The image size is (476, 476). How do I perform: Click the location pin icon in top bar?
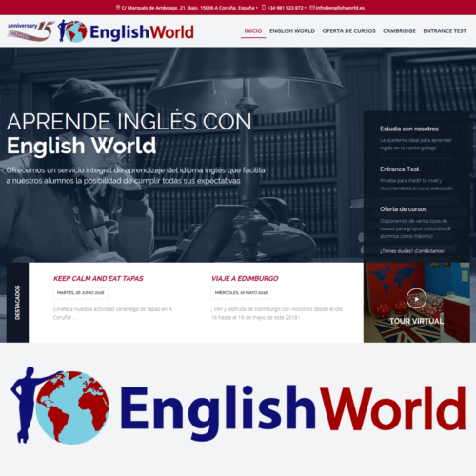(118, 8)
